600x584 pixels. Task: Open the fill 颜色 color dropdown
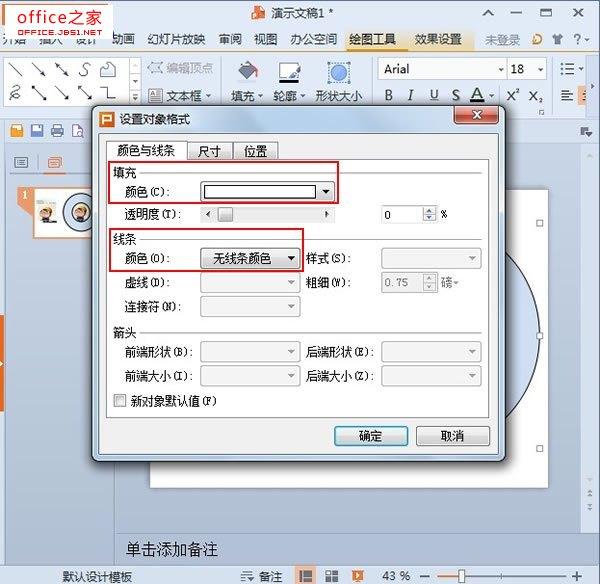coord(326,191)
